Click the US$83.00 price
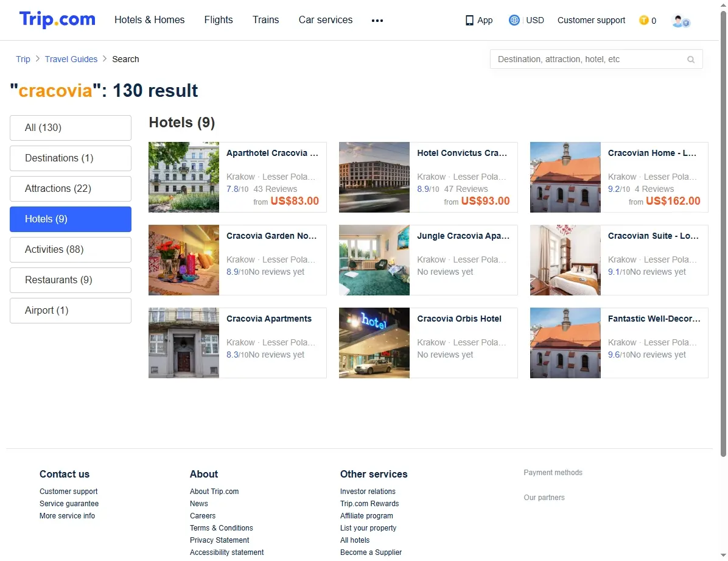Screen dimensions: 728x561 [x=295, y=201]
